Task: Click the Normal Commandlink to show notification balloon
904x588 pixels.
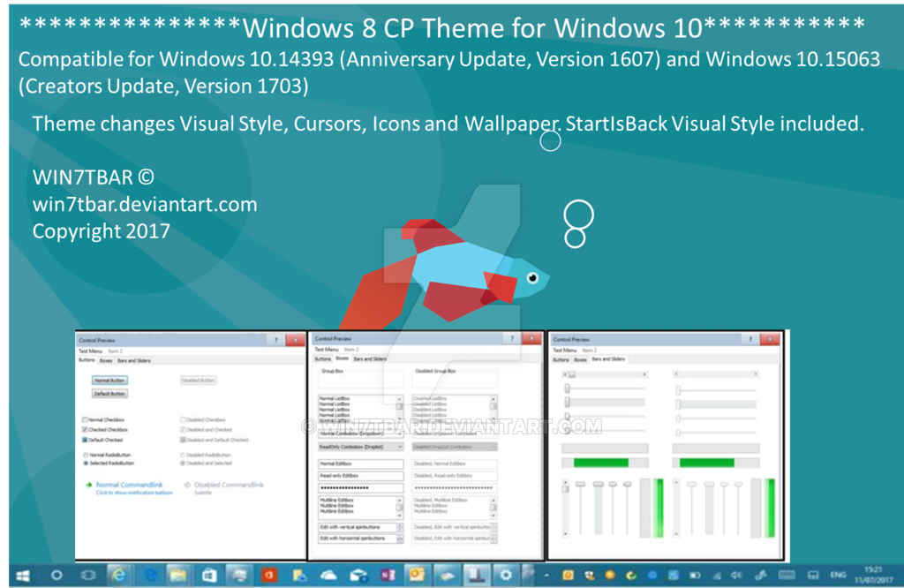Action: 128,485
